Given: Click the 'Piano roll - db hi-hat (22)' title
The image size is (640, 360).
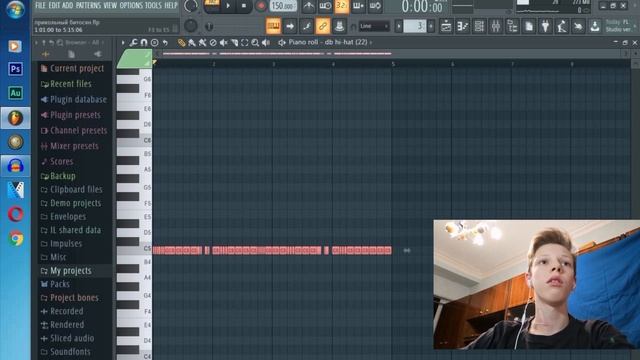Looking at the screenshot, I should (328, 42).
